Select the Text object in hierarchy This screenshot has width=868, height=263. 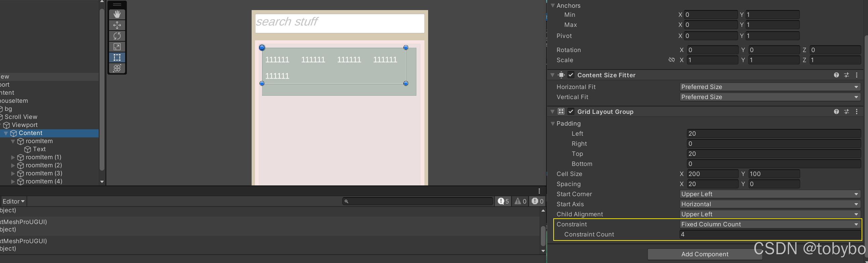tap(39, 149)
